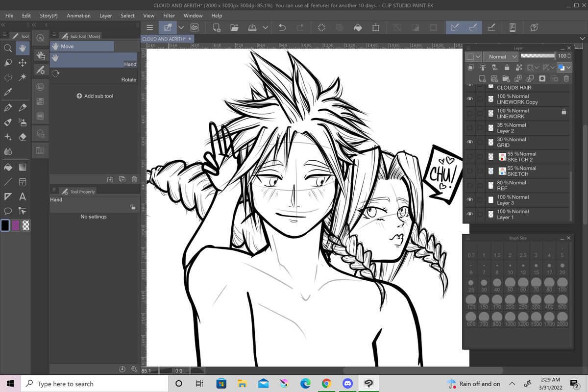
Task: Open Clip Studio spiral icon
Action: click(x=195, y=27)
